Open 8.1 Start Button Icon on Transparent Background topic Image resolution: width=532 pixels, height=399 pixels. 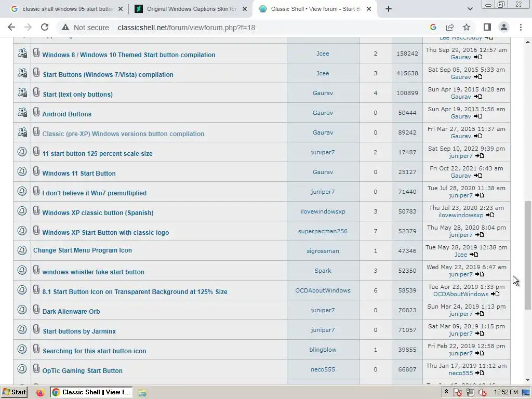pyautogui.click(x=135, y=292)
